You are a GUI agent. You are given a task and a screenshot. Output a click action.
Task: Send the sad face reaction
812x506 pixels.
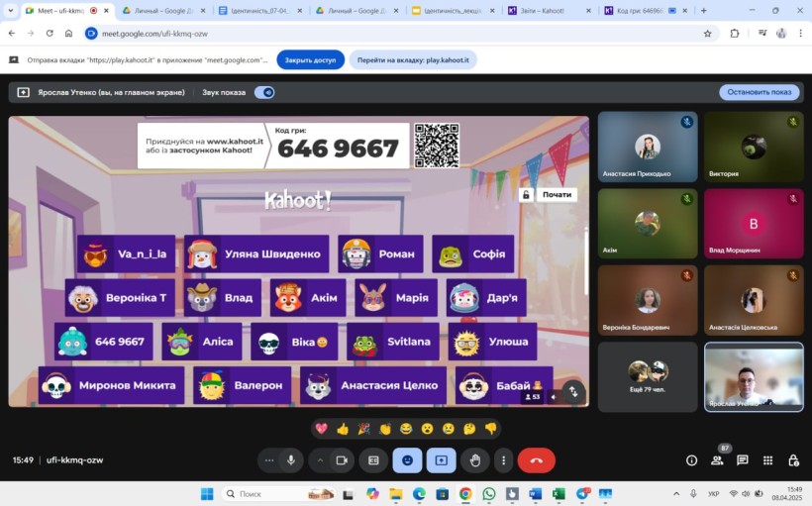(x=449, y=429)
